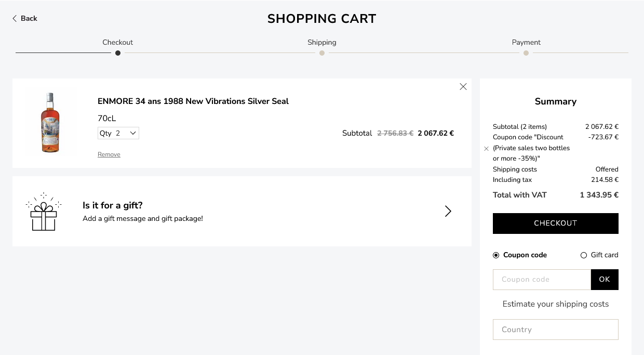Select the Coupon code radio button
Screen dimensions: 644x355
pyautogui.click(x=496, y=255)
